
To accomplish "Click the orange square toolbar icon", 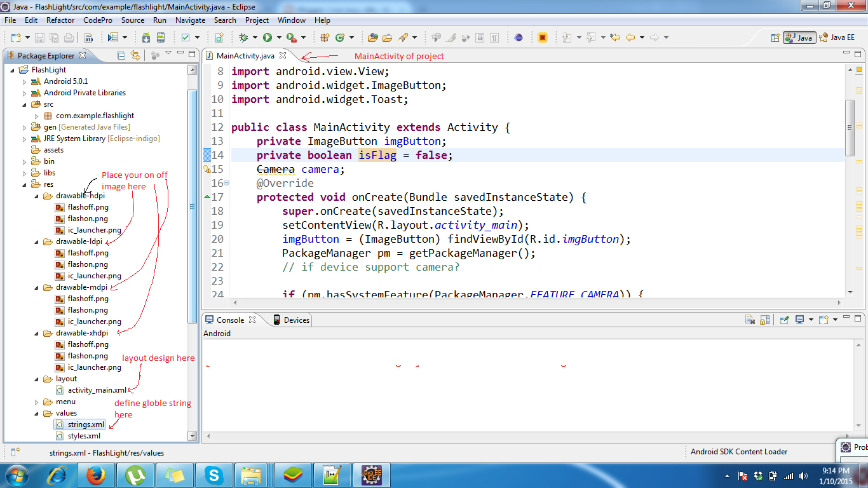I will tap(542, 37).
